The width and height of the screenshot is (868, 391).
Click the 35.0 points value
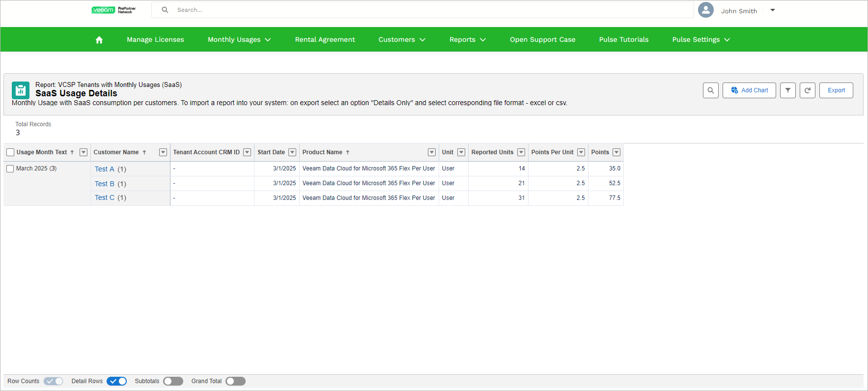click(615, 168)
